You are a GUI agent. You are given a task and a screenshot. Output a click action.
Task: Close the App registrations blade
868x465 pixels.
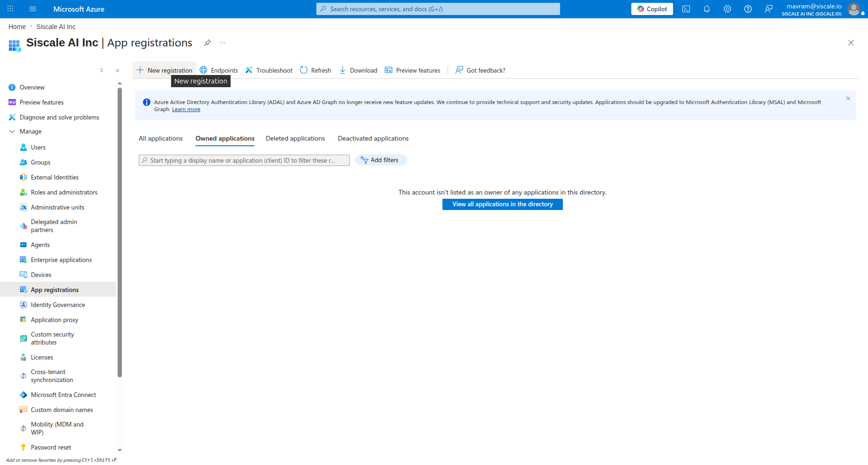(x=851, y=43)
